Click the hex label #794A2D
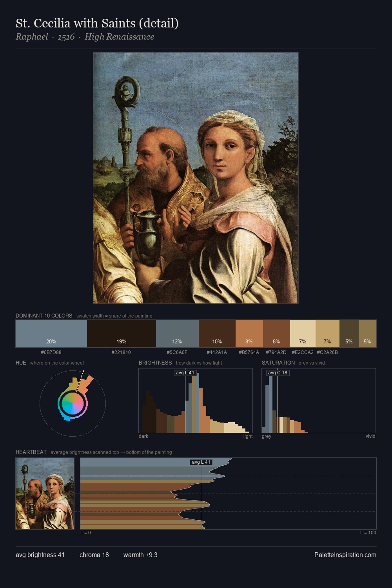 (276, 352)
